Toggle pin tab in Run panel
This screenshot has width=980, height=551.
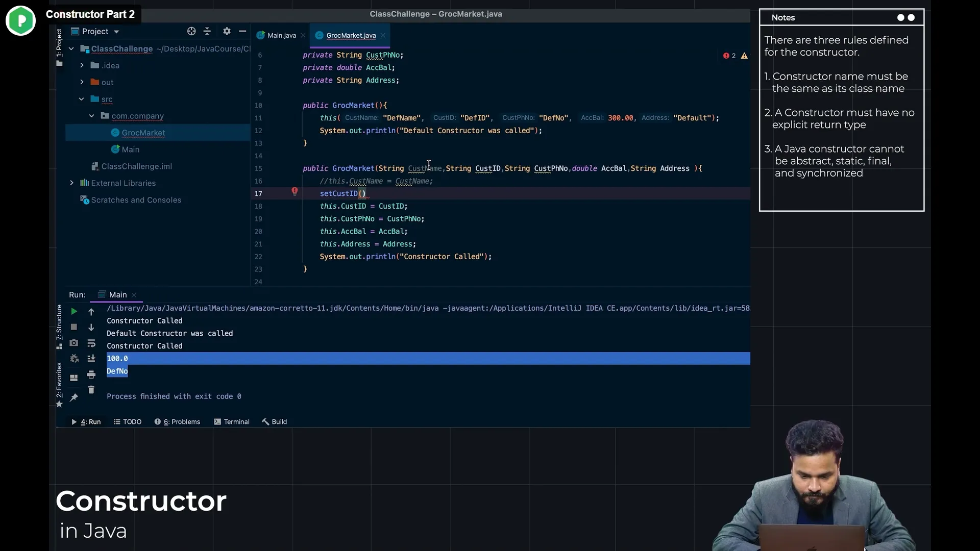click(x=74, y=397)
